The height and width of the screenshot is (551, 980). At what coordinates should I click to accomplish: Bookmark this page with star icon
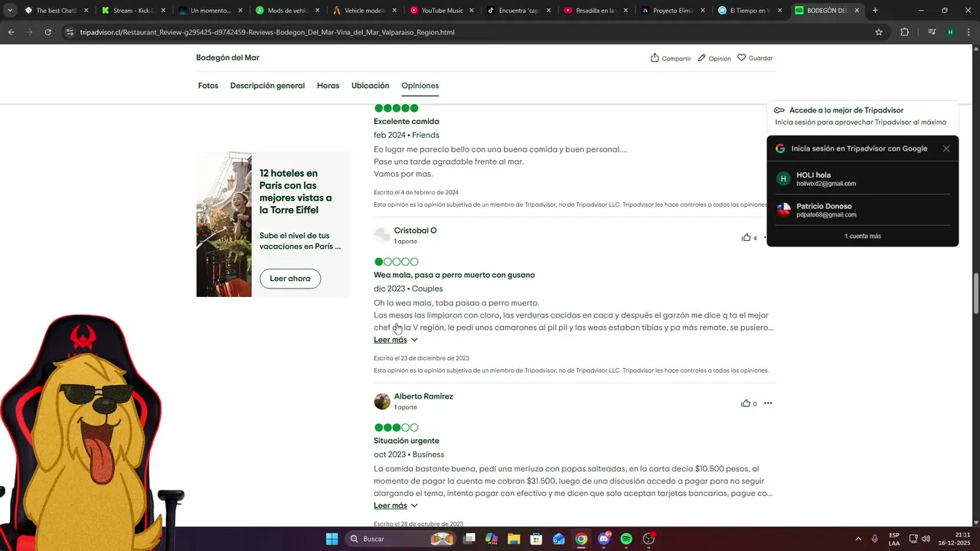pos(879,32)
